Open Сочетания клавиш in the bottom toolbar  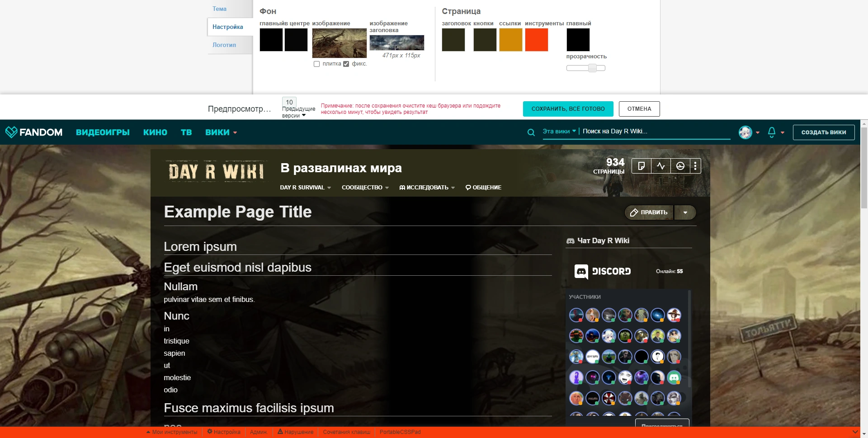[x=347, y=432]
